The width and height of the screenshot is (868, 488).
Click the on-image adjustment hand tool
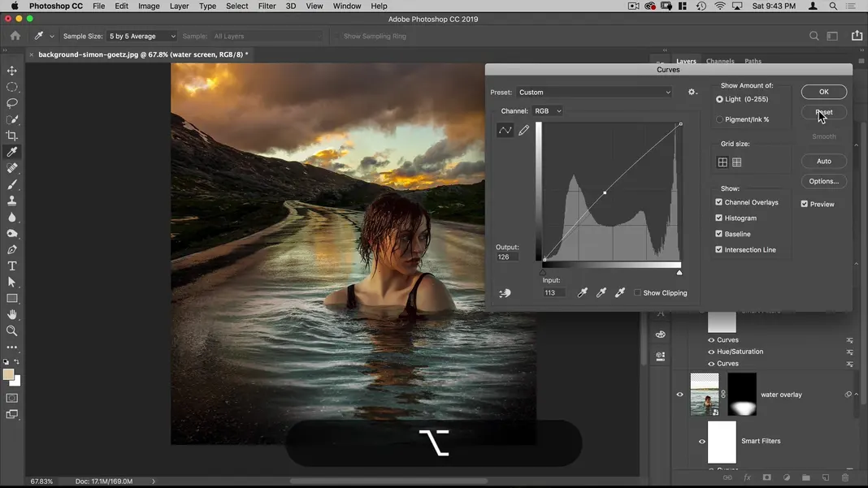505,293
